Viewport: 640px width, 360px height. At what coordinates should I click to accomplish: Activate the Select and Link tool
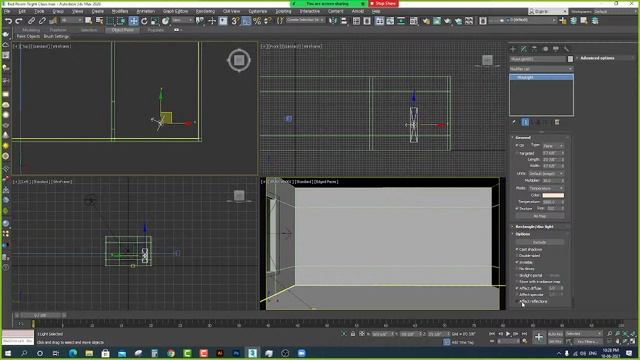coord(31,21)
